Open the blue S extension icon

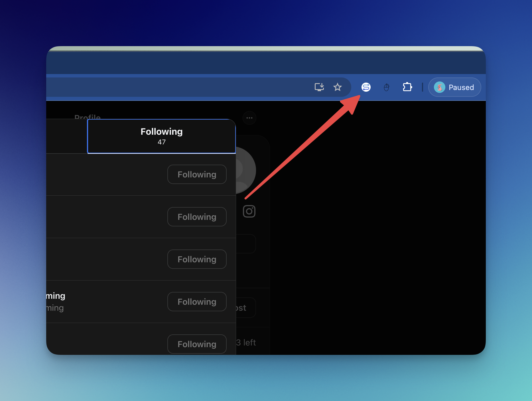tap(366, 87)
